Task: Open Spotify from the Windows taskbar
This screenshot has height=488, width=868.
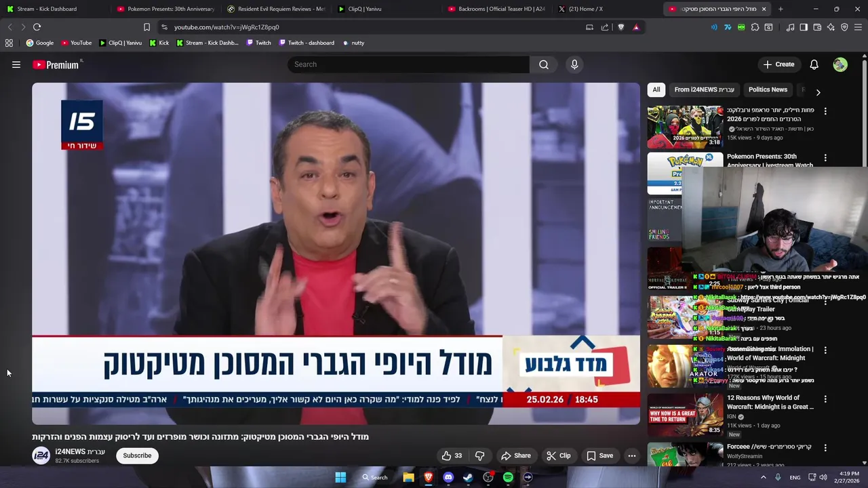Action: [x=508, y=477]
